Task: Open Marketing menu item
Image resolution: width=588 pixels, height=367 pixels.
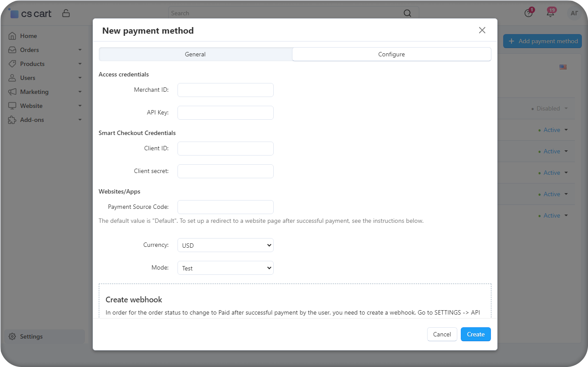Action: point(34,92)
